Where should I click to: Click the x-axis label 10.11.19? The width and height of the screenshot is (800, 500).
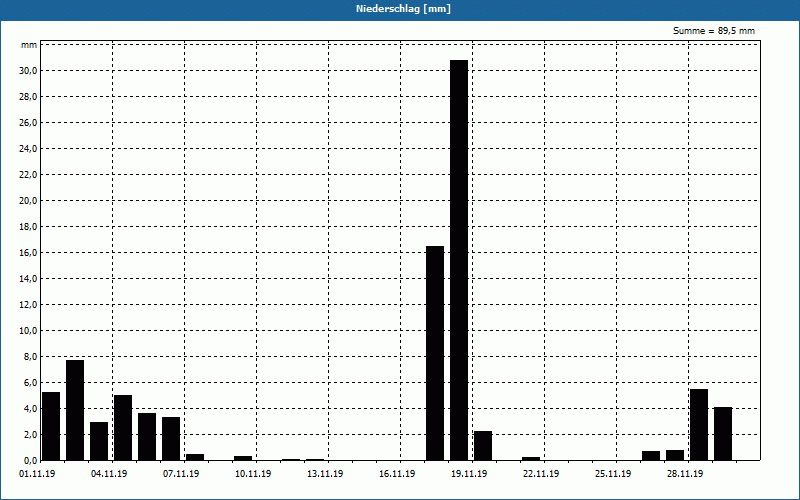click(253, 473)
